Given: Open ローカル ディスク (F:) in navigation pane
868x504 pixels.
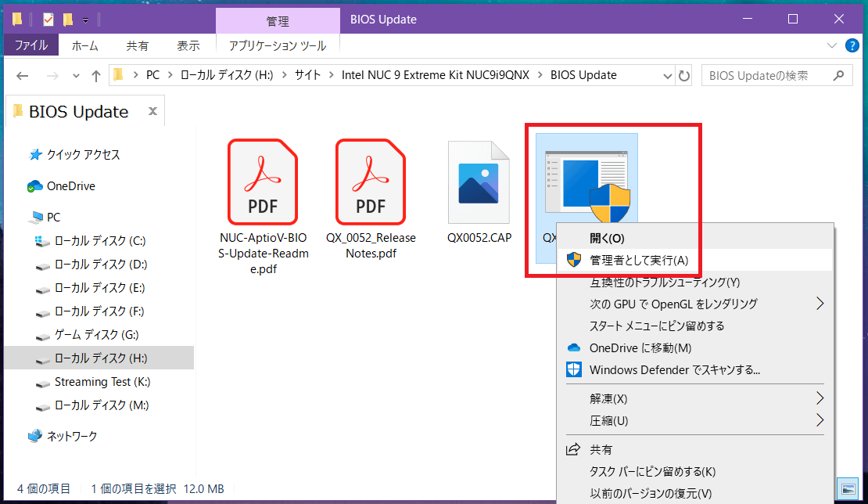Looking at the screenshot, I should pyautogui.click(x=99, y=311).
